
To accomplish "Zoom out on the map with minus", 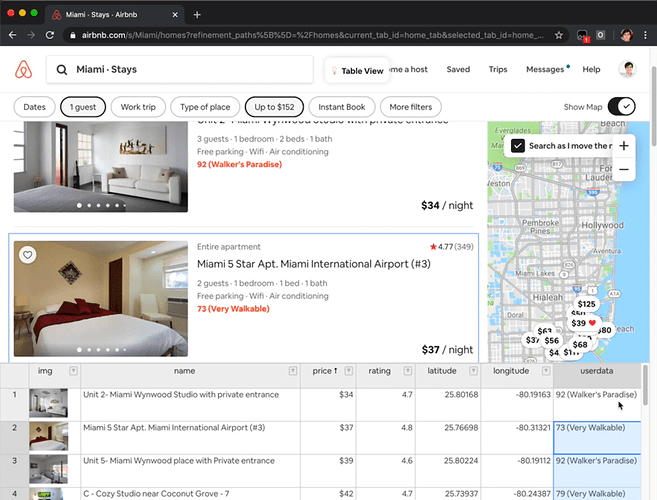I will tap(623, 169).
